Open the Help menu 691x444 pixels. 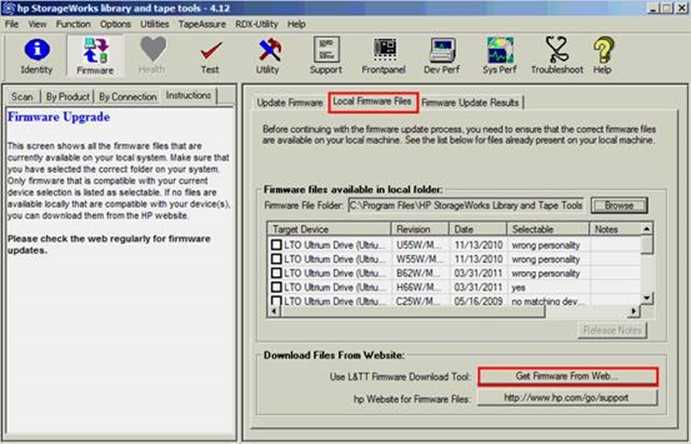coord(297,24)
